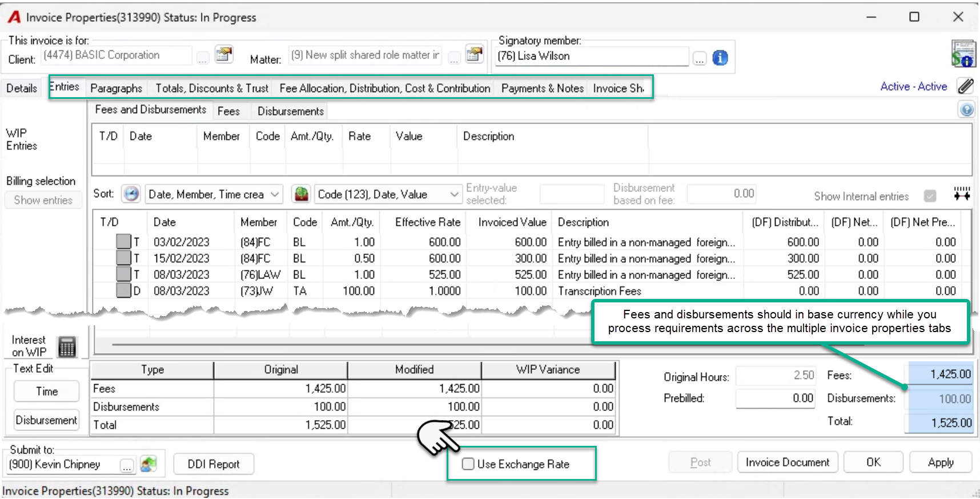Screen dimensions: 980x499
Task: Sort entries by the Invoiced Value column header
Action: [x=512, y=222]
